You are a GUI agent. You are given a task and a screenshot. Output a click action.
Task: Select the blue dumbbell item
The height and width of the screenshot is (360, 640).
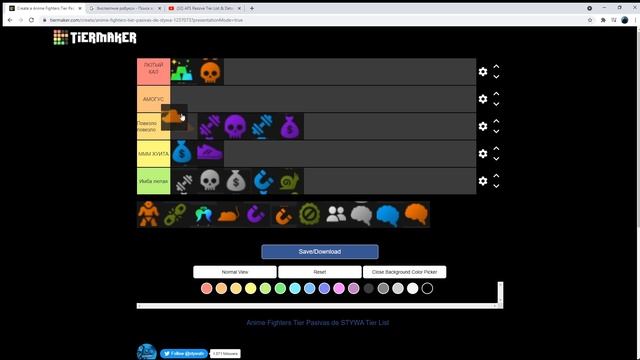(x=263, y=127)
